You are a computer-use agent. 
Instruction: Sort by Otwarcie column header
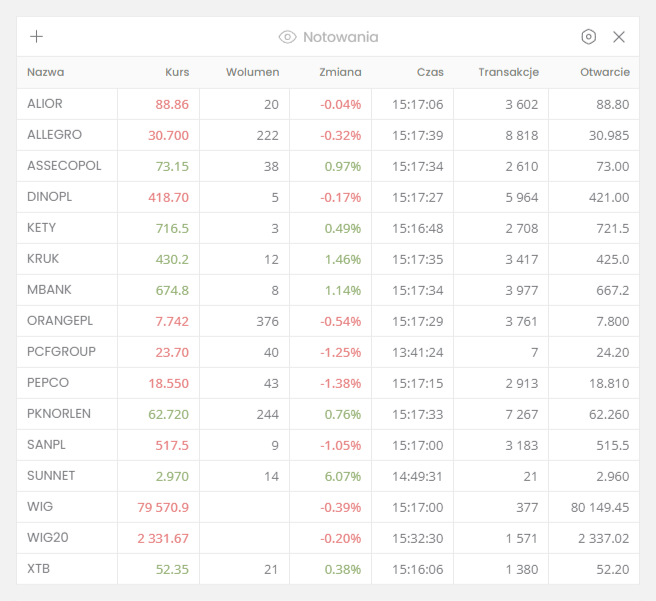(x=605, y=72)
